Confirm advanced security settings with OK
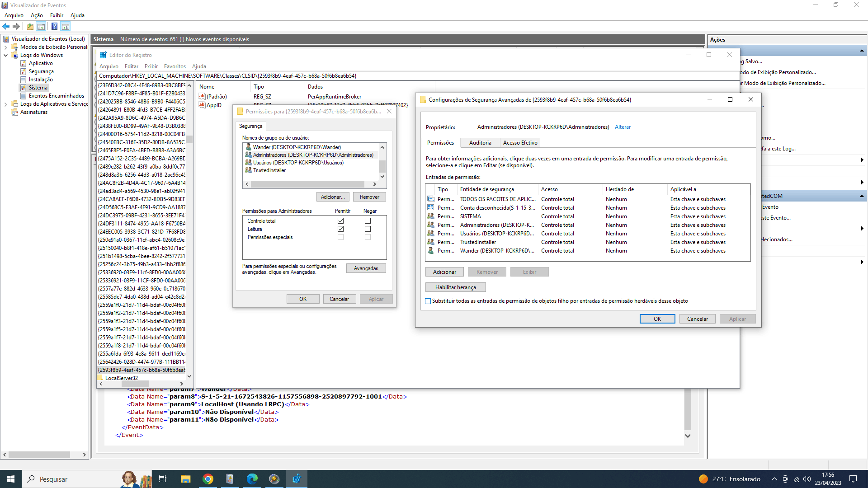The height and width of the screenshot is (488, 868). pos(657,319)
